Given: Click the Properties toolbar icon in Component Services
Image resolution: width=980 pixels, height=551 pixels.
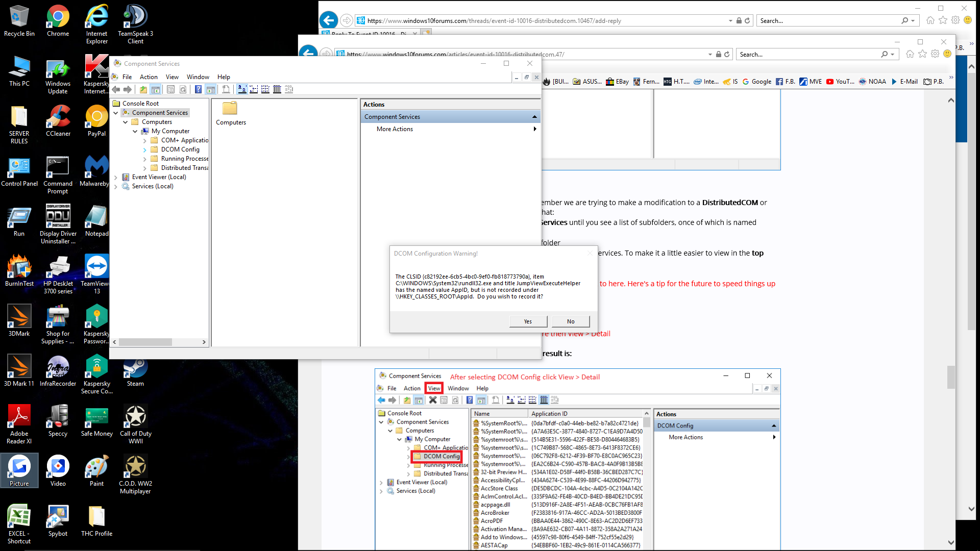Looking at the screenshot, I should tap(170, 90).
